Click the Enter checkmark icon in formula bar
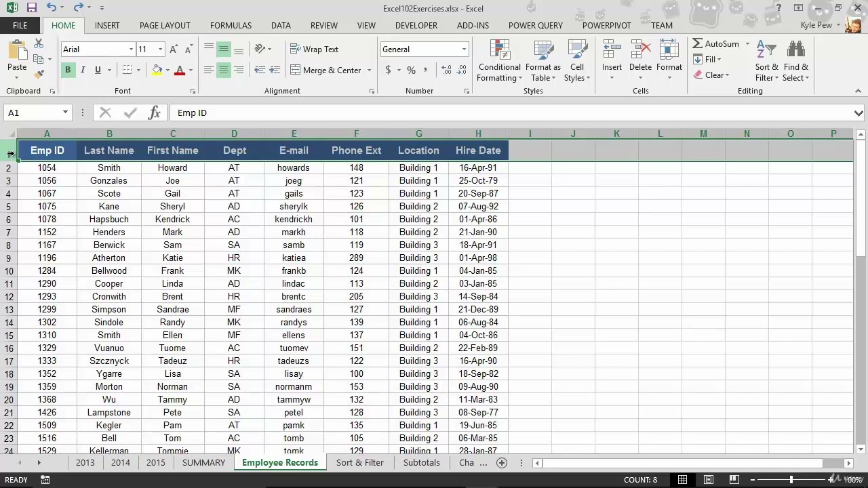 tap(130, 113)
